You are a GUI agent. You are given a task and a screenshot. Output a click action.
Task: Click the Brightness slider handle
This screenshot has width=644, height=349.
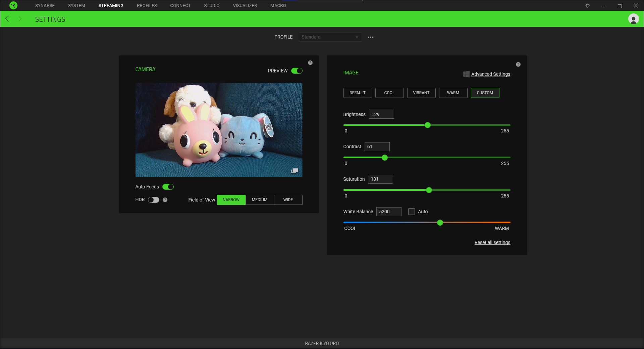428,125
